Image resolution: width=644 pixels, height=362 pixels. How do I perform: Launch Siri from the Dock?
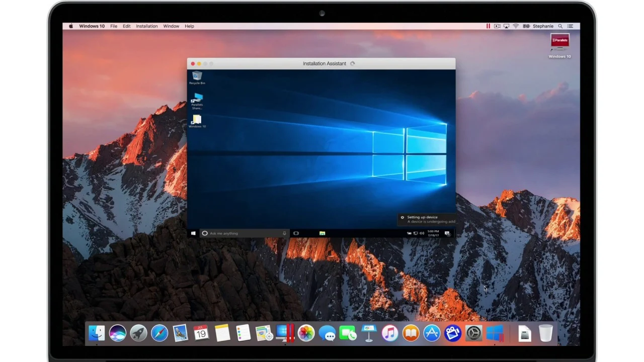118,333
